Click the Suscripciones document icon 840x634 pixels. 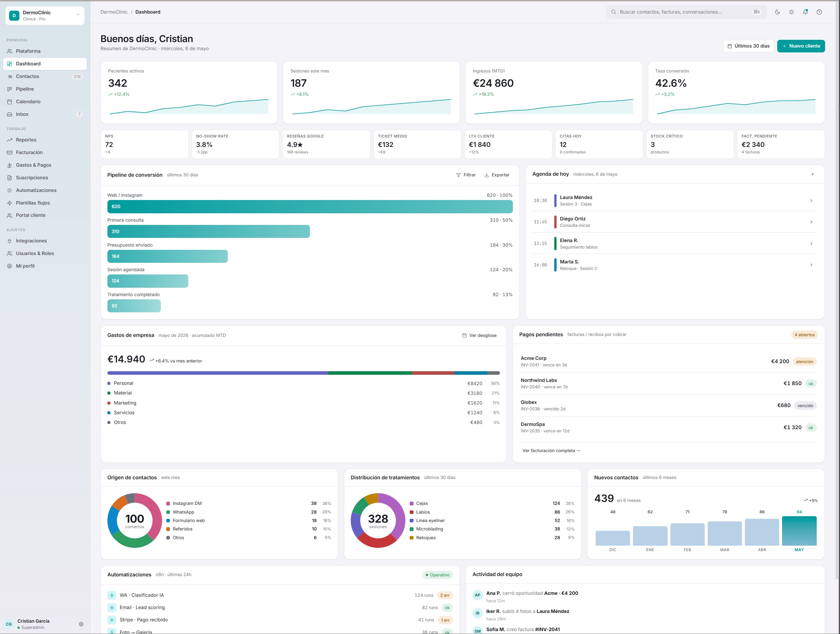pyautogui.click(x=9, y=177)
